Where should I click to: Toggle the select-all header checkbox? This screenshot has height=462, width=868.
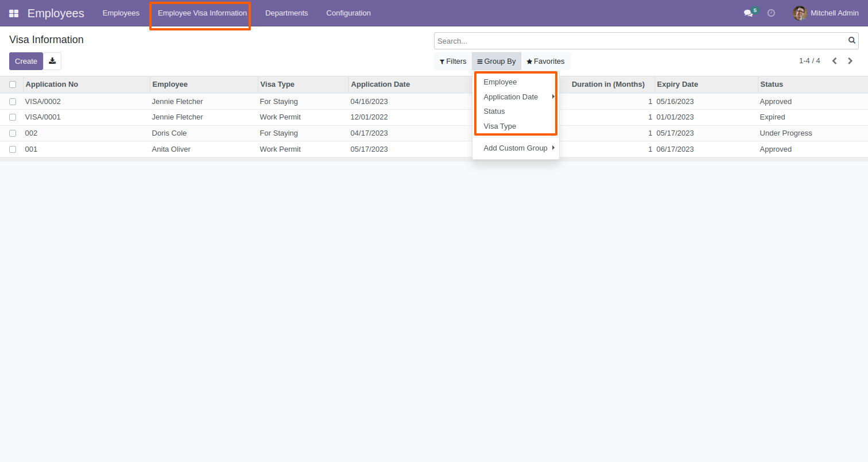tap(13, 84)
